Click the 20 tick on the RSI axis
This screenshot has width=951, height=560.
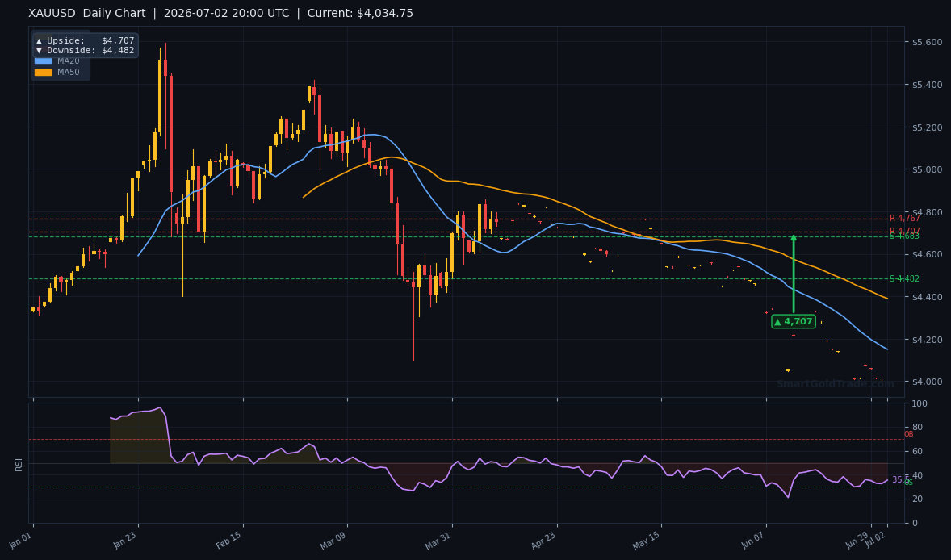(x=917, y=499)
